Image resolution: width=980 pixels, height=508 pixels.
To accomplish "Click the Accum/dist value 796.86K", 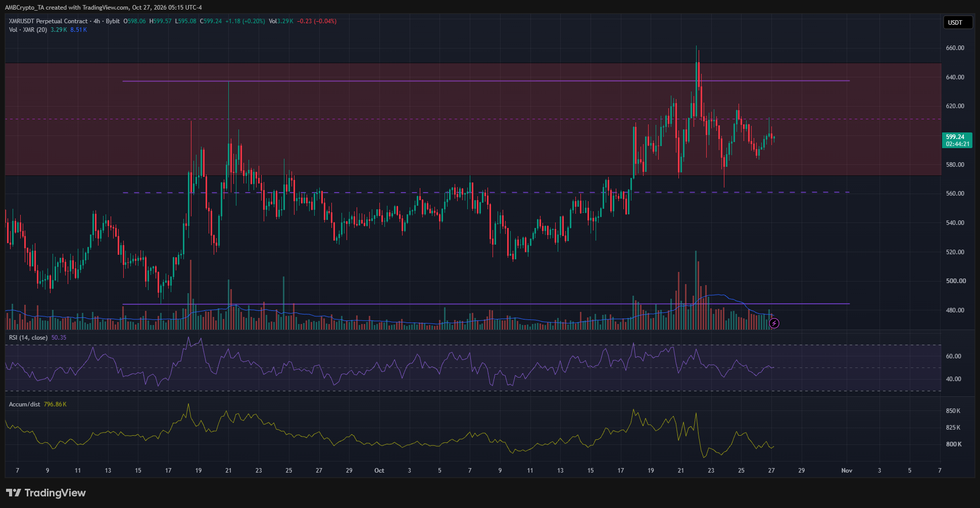I will pyautogui.click(x=55, y=404).
